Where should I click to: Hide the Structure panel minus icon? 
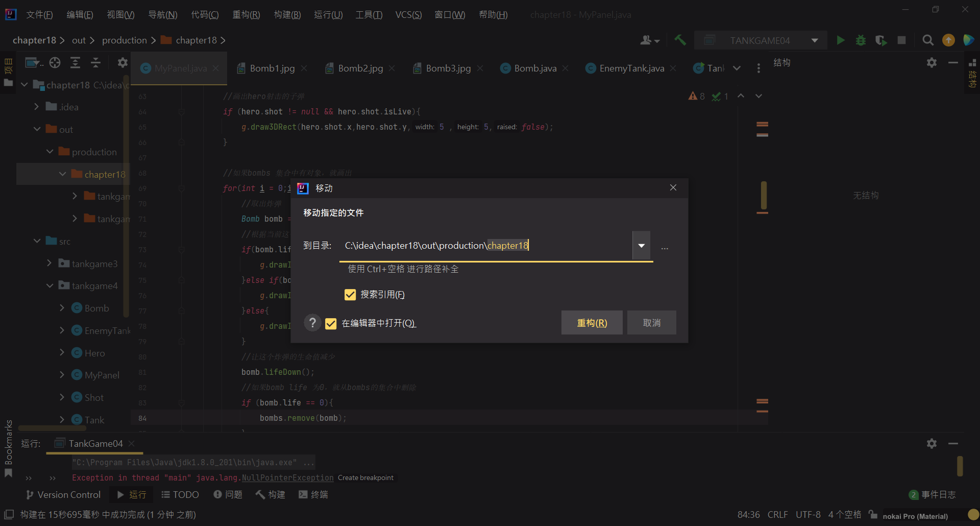tap(952, 62)
